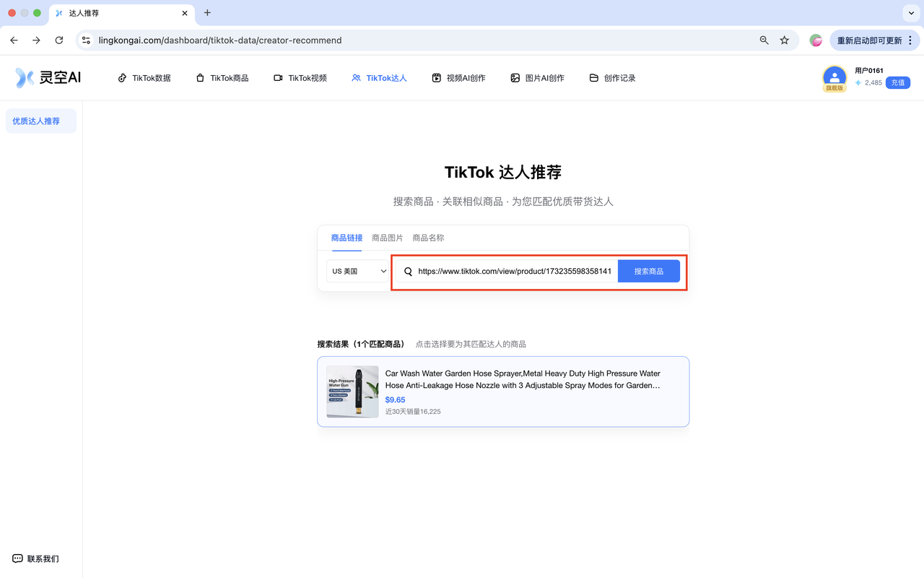
Task: Switch to the 商品名称 tab
Action: [x=428, y=238]
